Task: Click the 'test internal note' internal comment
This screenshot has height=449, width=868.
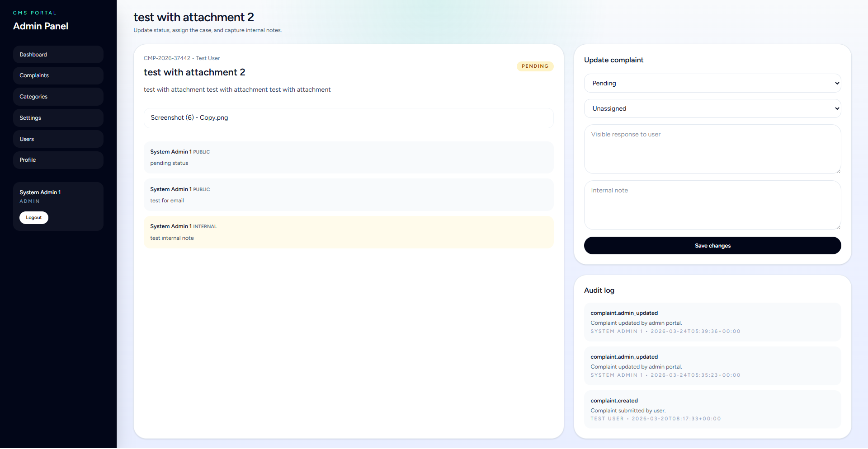Action: 348,232
